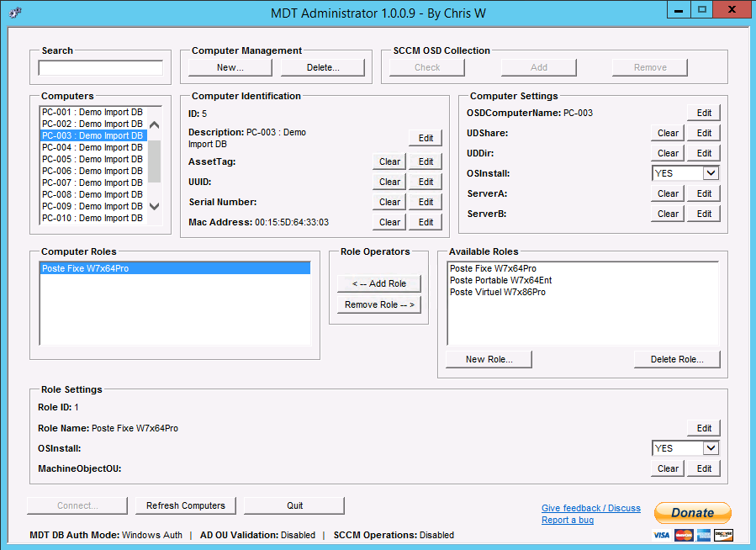Click the New Role... button
Viewport: 756px width, 550px height.
489,359
